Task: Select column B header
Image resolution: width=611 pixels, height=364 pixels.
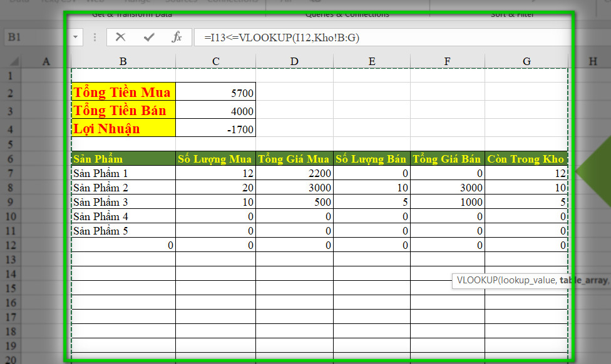Action: click(x=123, y=61)
